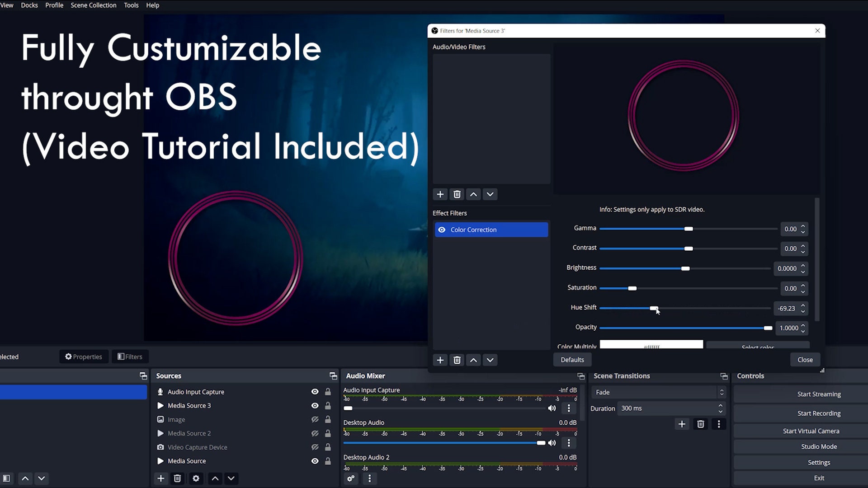Viewport: 868px width, 488px height.
Task: Increase Hue Shift value with up arrow
Action: 803,305
